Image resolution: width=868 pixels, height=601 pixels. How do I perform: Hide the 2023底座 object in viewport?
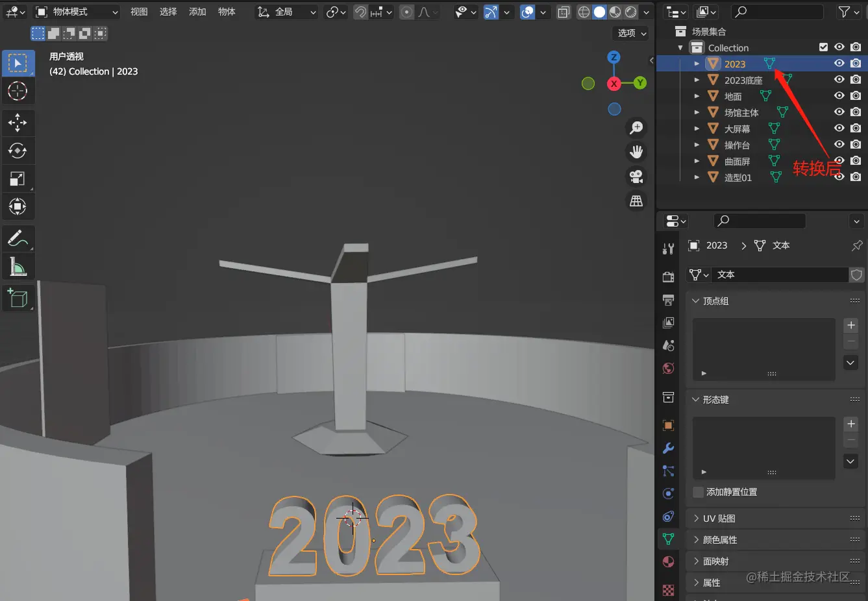click(839, 80)
